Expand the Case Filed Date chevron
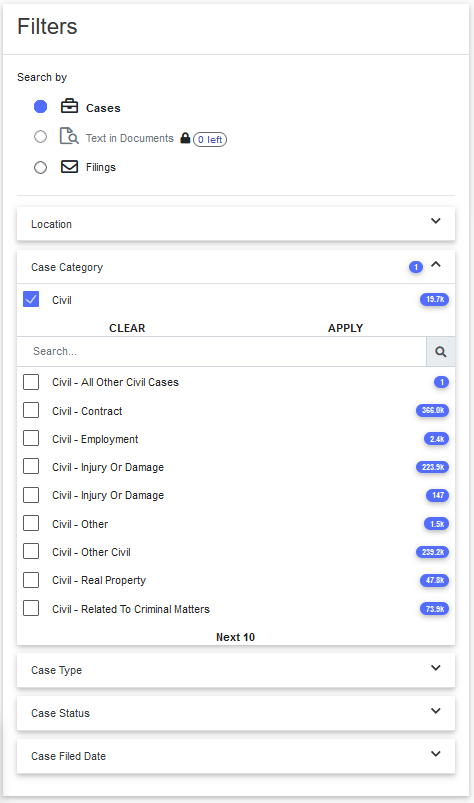The width and height of the screenshot is (474, 803). coord(436,754)
